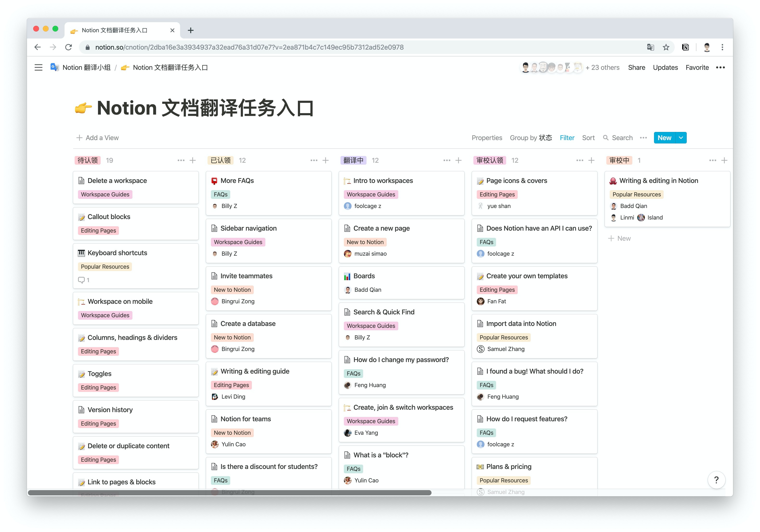760x532 pixels.
Task: Close the Notion 文档翻译任务入口 tab
Action: (x=172, y=30)
